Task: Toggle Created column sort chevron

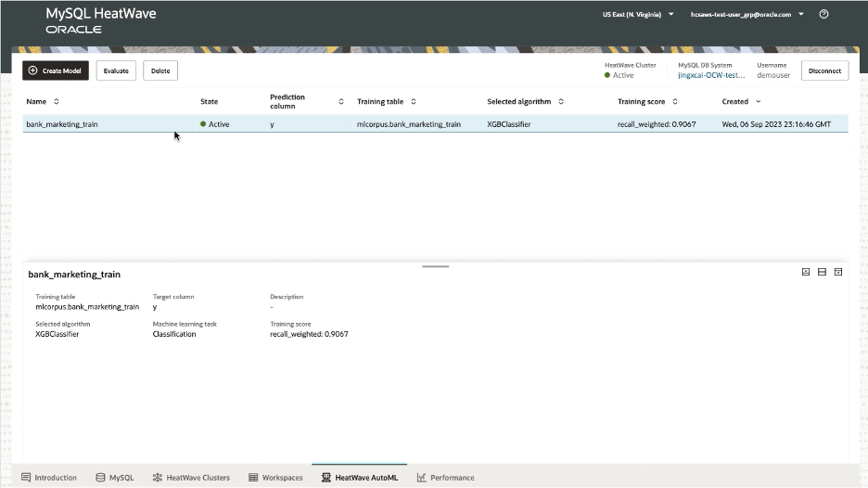Action: [759, 101]
